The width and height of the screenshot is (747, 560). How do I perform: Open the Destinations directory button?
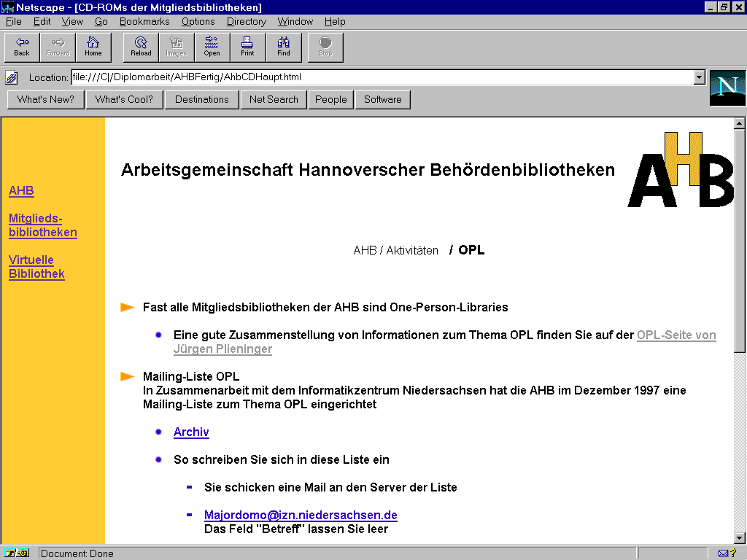tap(202, 99)
